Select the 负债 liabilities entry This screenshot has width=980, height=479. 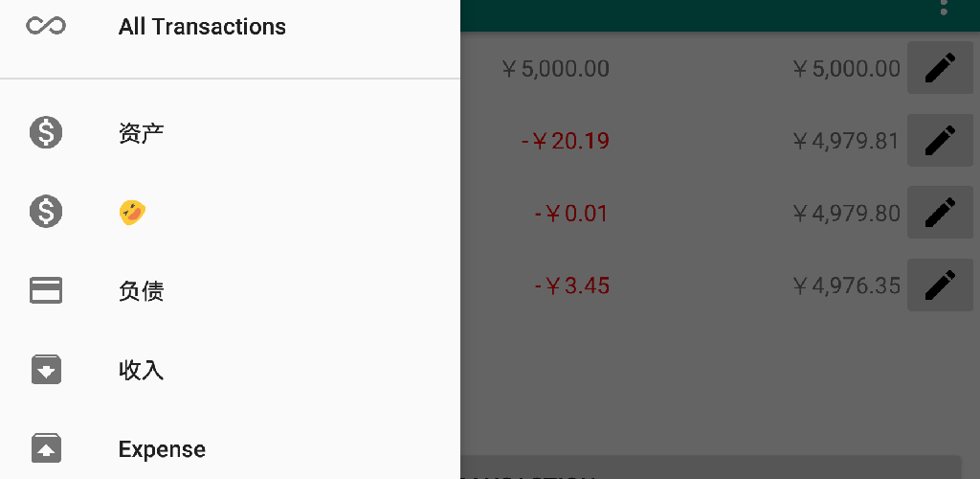tap(142, 291)
